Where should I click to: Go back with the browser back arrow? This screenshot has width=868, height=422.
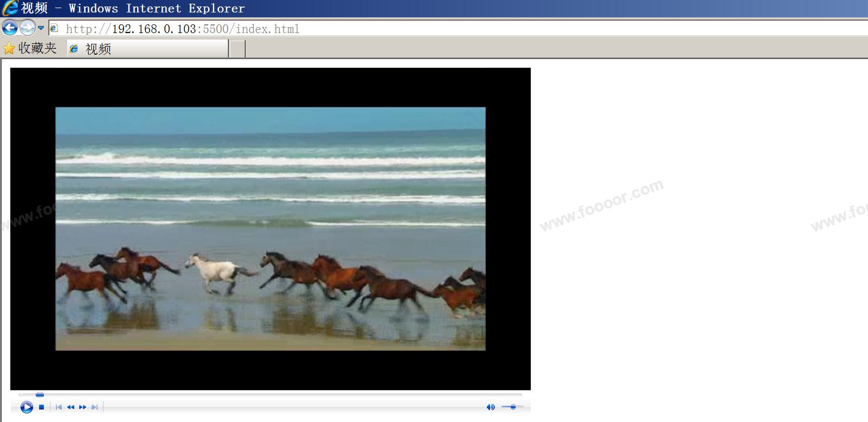pyautogui.click(x=10, y=28)
